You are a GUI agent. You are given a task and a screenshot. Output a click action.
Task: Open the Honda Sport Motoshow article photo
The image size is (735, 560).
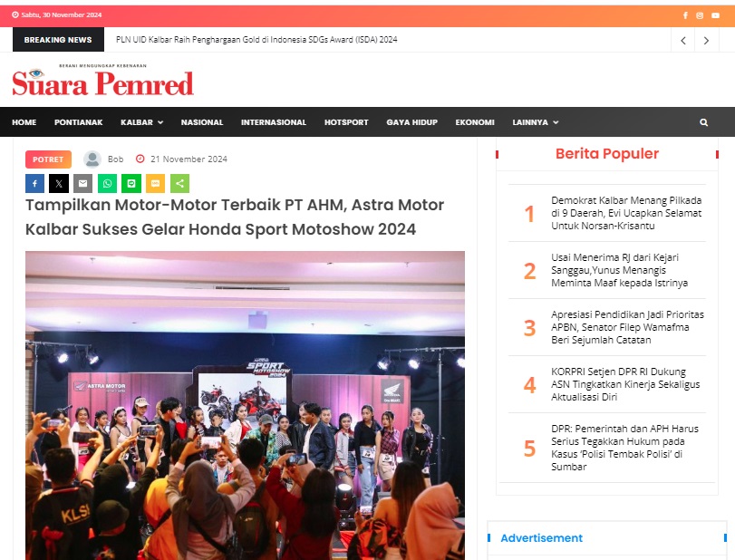[x=246, y=405]
